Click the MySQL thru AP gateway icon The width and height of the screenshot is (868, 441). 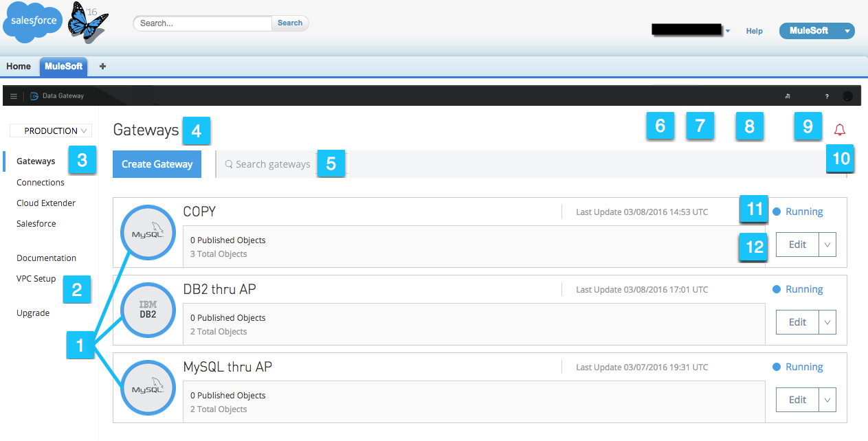click(x=148, y=387)
